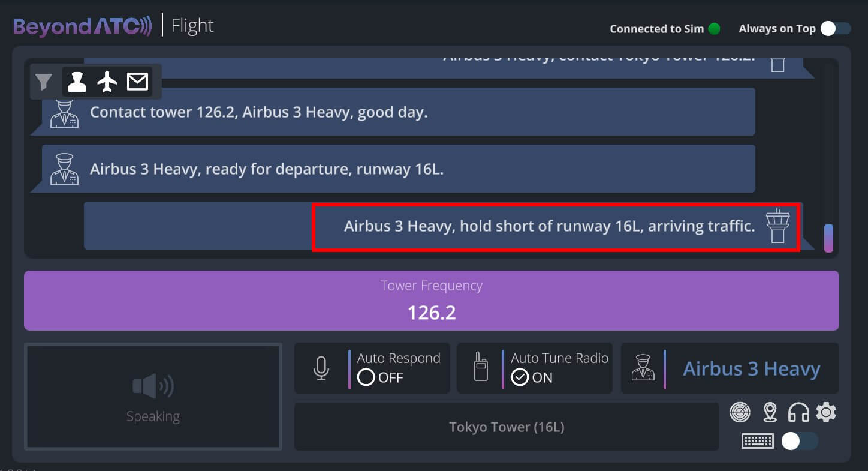Click the microphone icon
The width and height of the screenshot is (868, 471).
[321, 368]
